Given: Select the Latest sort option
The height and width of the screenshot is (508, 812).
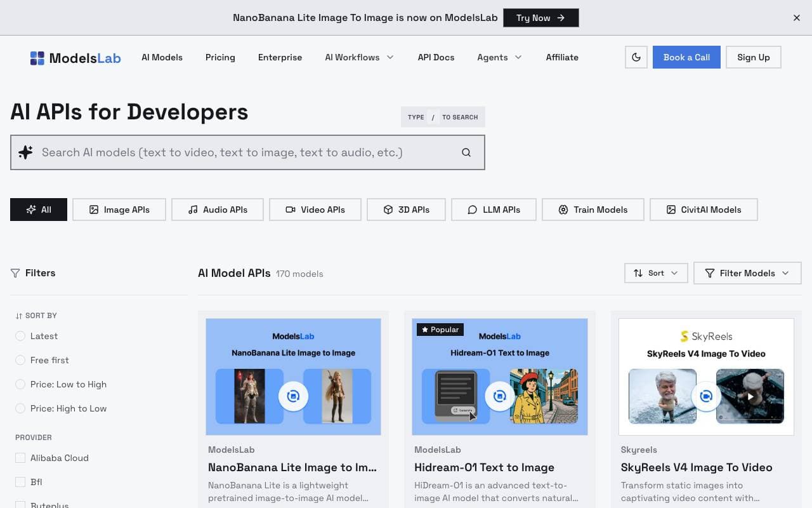Looking at the screenshot, I should pos(20,336).
